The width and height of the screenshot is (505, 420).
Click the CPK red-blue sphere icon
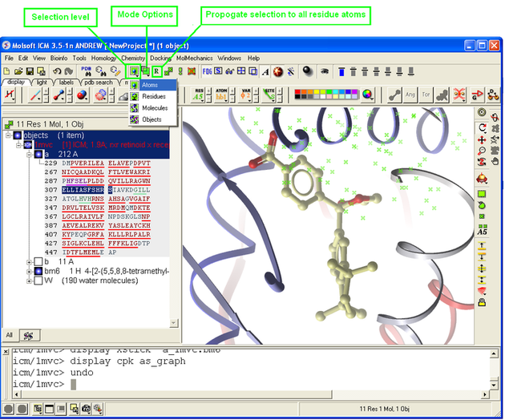click(82, 95)
